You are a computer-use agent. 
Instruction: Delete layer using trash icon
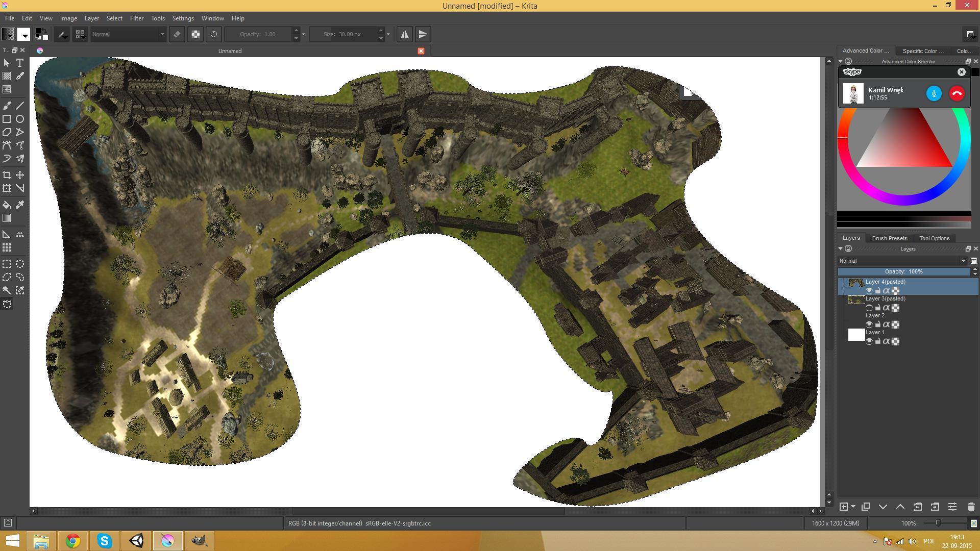pyautogui.click(x=971, y=507)
